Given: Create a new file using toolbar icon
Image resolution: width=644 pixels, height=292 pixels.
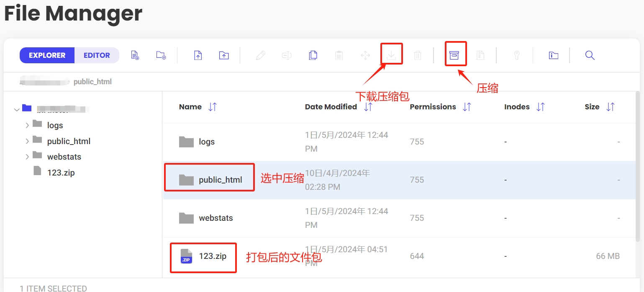Looking at the screenshot, I should tap(135, 55).
